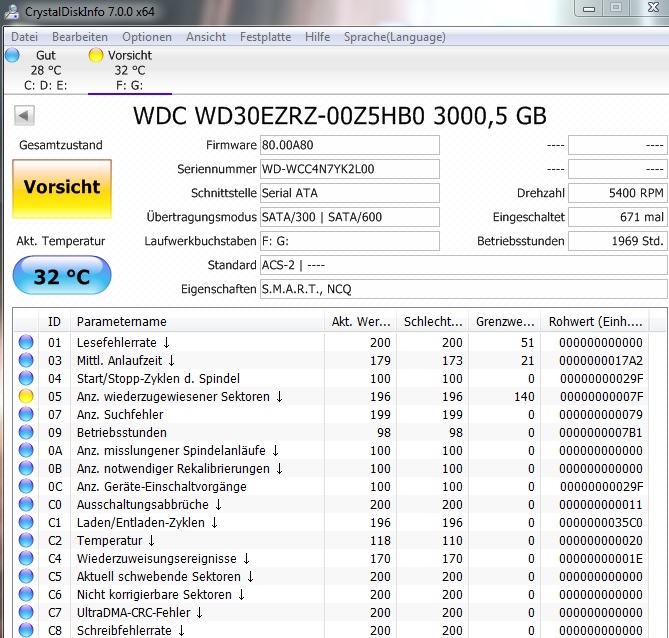Click status icon of ID 09 Betriebsstunden row
669x638 pixels.
(x=26, y=432)
